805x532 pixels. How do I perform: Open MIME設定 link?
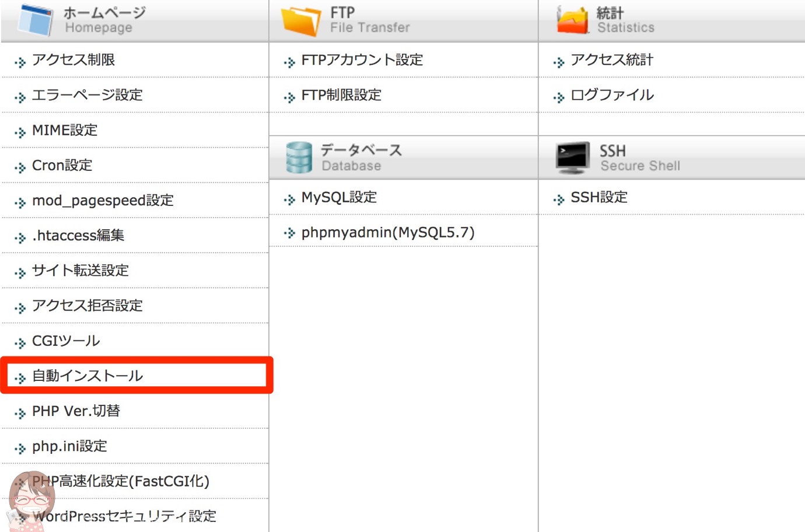pyautogui.click(x=65, y=130)
